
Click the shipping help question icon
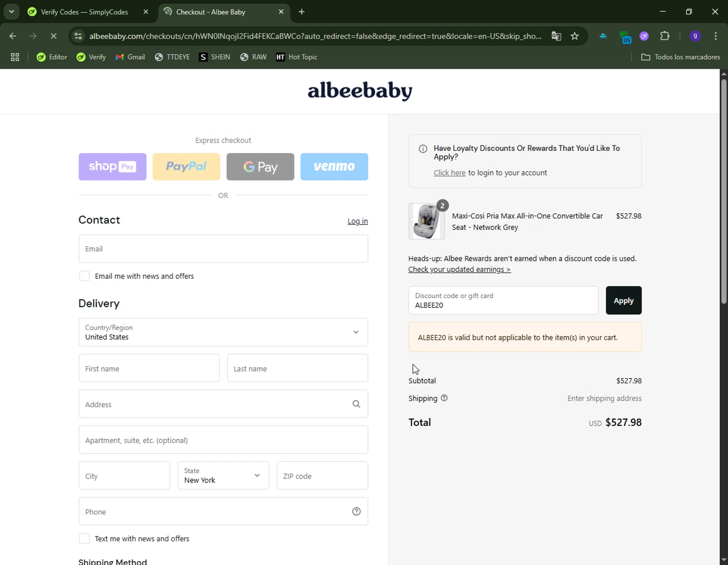[x=444, y=398]
